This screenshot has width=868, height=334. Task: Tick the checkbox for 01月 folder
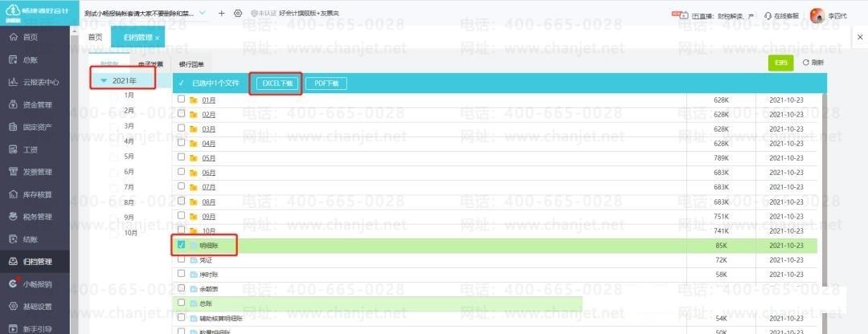coord(181,99)
